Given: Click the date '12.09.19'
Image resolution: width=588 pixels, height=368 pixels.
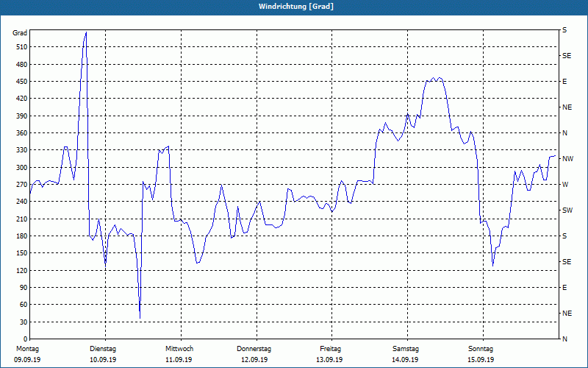Looking at the screenshot, I should [x=254, y=360].
